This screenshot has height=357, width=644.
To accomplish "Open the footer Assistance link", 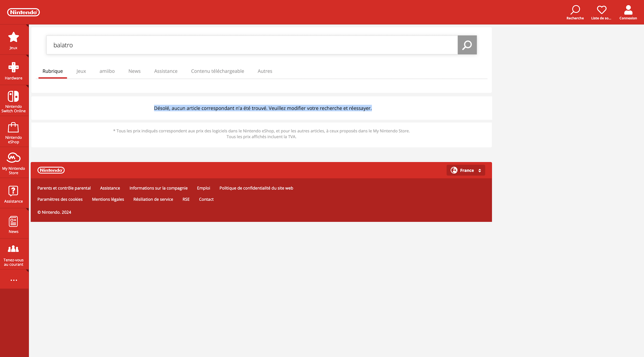I will [x=110, y=188].
